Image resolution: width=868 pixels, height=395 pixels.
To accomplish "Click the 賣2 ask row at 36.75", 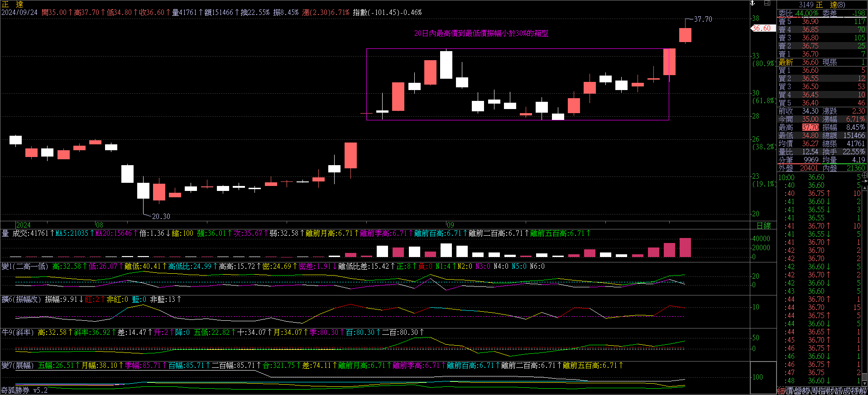I will [821, 46].
